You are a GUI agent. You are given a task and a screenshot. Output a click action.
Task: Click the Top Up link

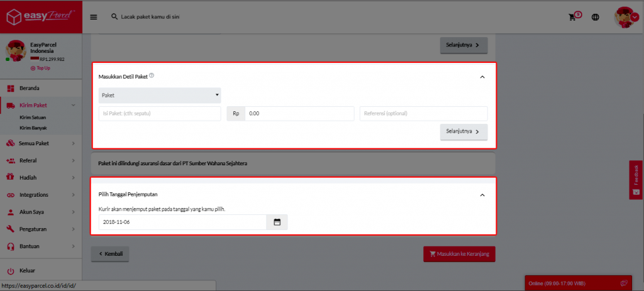[x=41, y=68]
